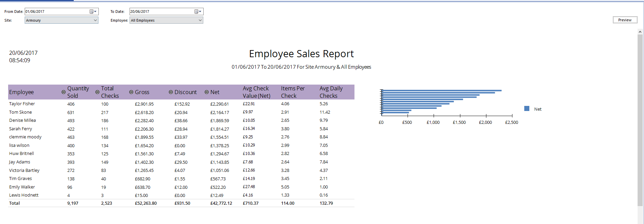Click sort icon beside Gross column
Viewport: 644px width, 224px height.
pyautogui.click(x=131, y=92)
